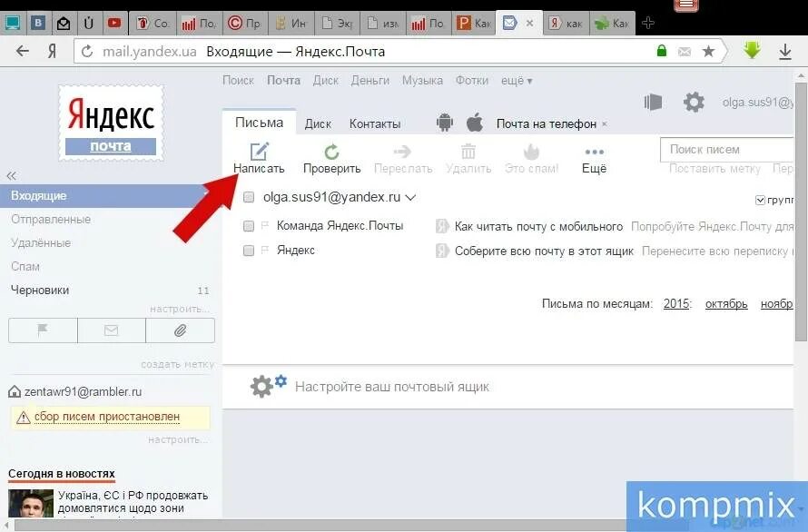
Task: Collapse sidebar with double chevron icon
Action: [11, 176]
